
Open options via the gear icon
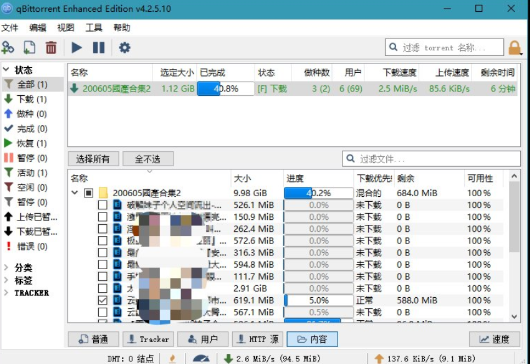point(125,48)
